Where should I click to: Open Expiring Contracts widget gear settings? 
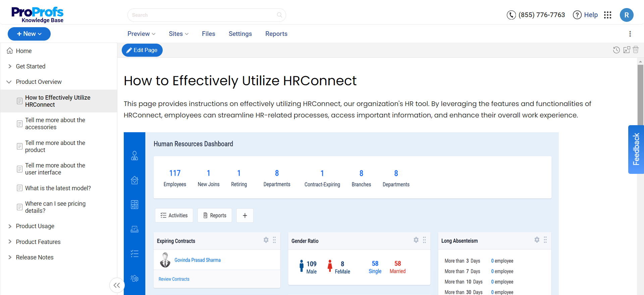266,240
